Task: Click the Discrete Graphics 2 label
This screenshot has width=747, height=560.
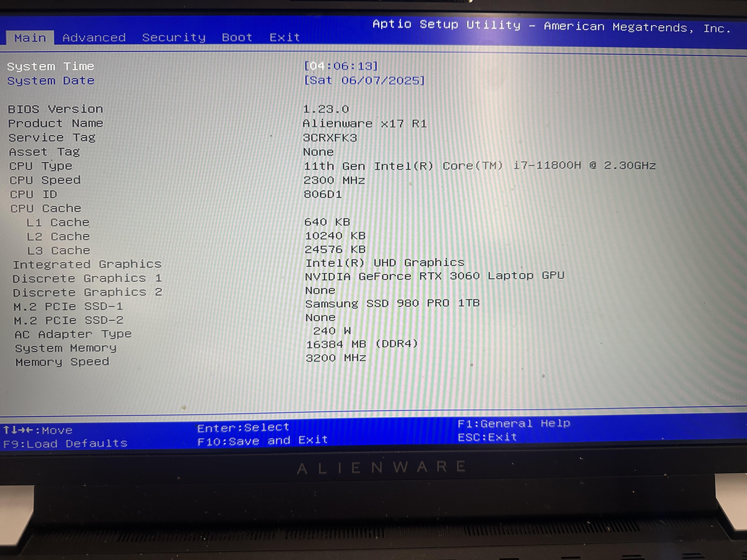Action: pos(88,292)
